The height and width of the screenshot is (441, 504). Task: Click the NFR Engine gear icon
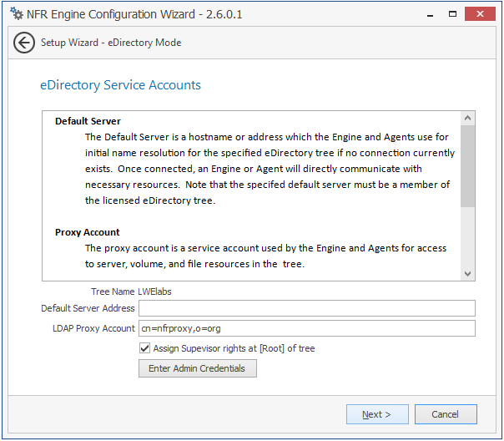tap(17, 14)
